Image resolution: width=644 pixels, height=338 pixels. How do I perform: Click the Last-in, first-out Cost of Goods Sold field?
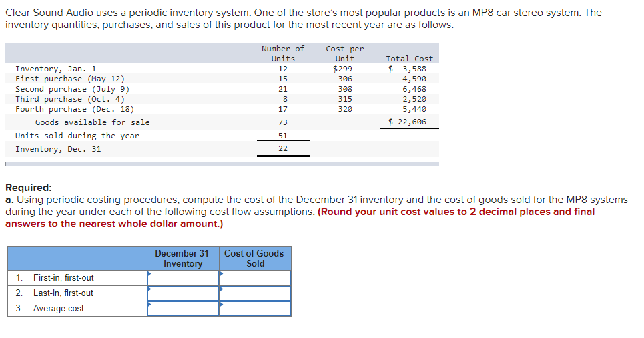pos(255,293)
